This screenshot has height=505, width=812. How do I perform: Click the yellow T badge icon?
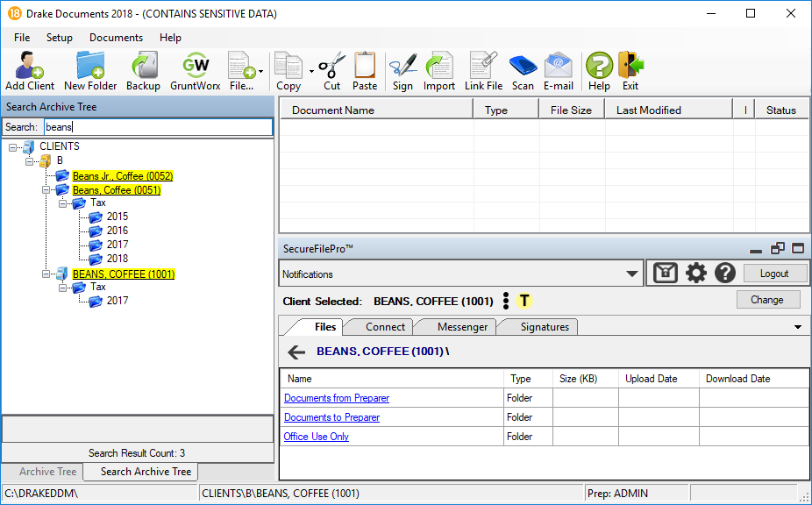[524, 301]
